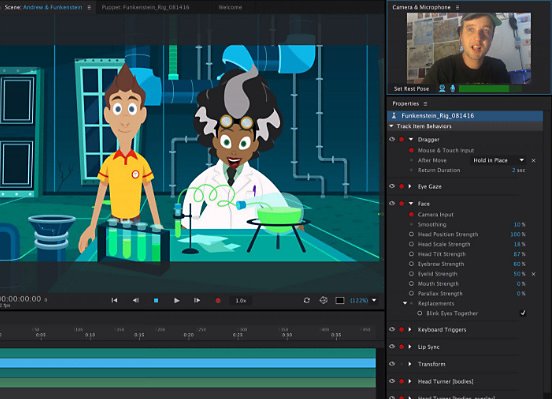The image size is (552, 399).
Task: Uncheck Blink Eyes Together checkbox
Action: click(523, 313)
